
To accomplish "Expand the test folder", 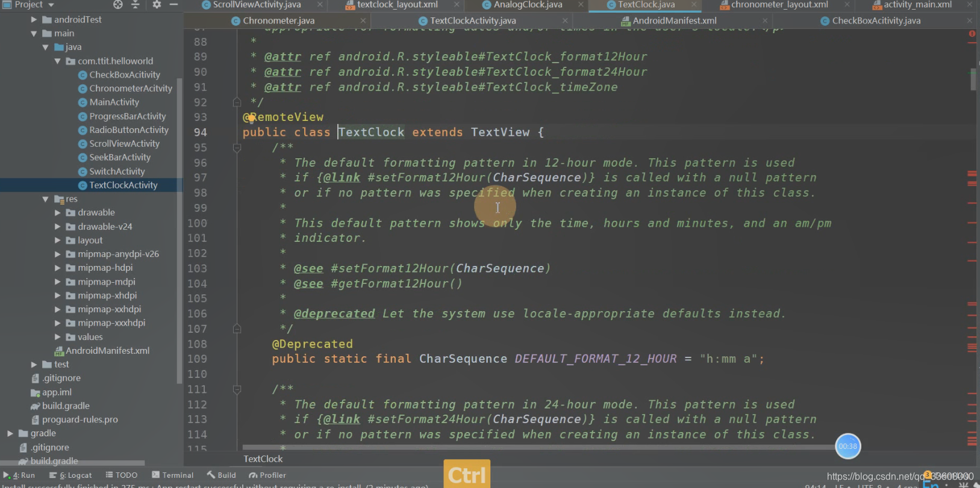I will pos(34,365).
